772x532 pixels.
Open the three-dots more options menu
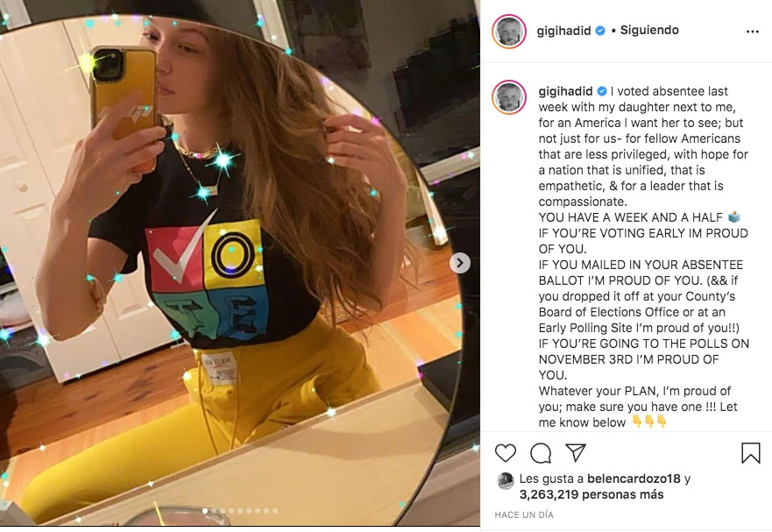(x=752, y=31)
